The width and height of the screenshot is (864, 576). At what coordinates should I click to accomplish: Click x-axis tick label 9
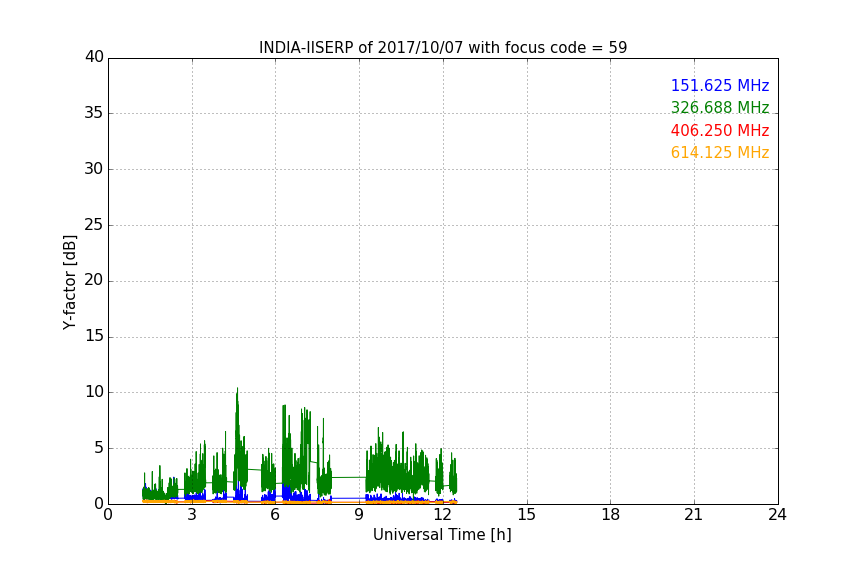(x=359, y=515)
